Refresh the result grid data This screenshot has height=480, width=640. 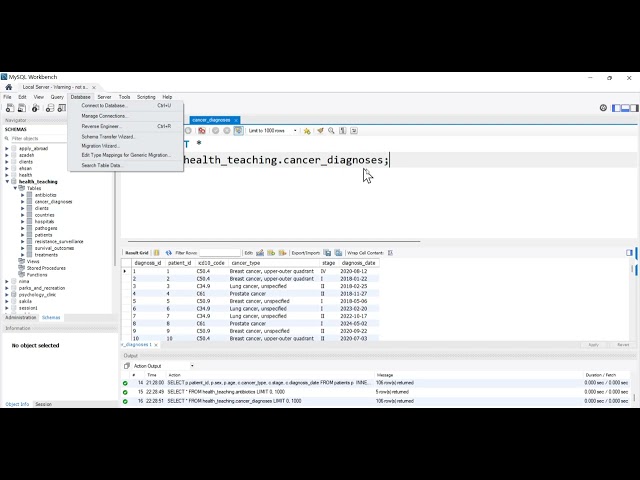[x=169, y=253]
